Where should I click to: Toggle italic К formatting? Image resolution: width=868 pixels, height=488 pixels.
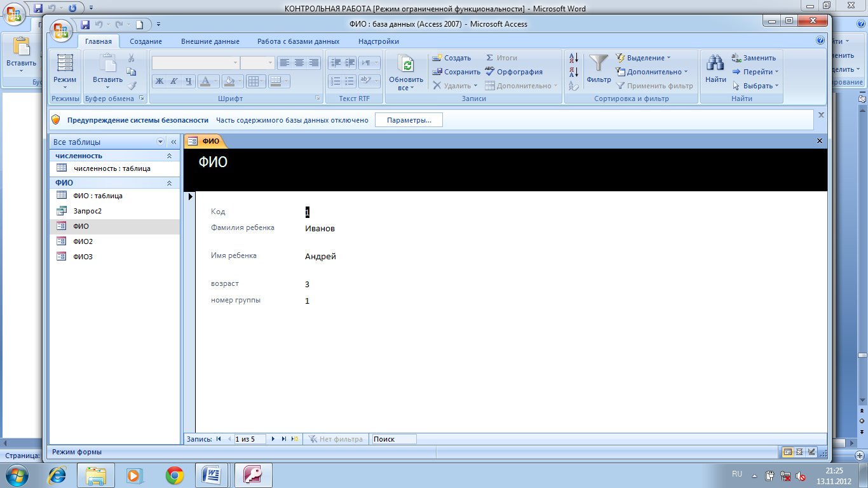pyautogui.click(x=173, y=81)
